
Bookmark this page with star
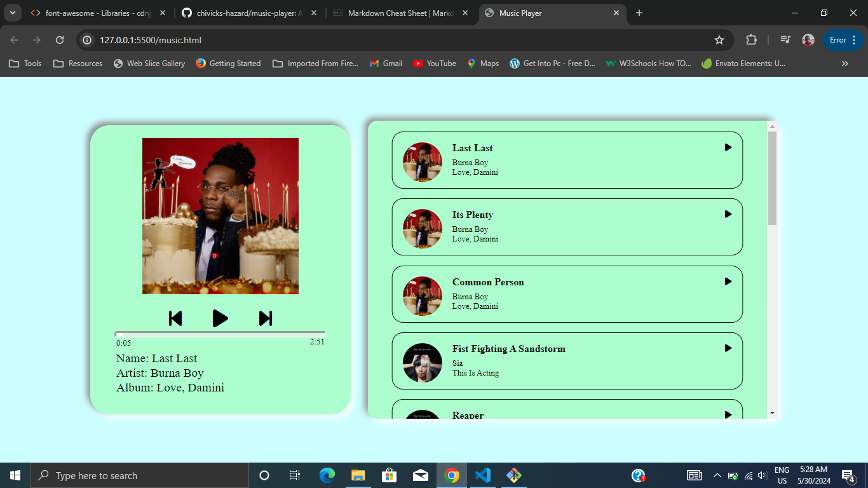coord(719,40)
